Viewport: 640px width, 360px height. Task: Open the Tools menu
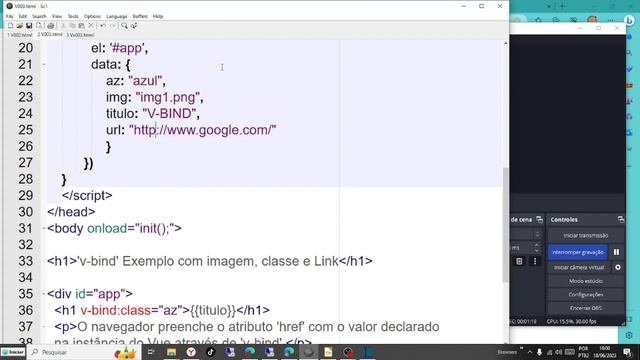click(73, 16)
